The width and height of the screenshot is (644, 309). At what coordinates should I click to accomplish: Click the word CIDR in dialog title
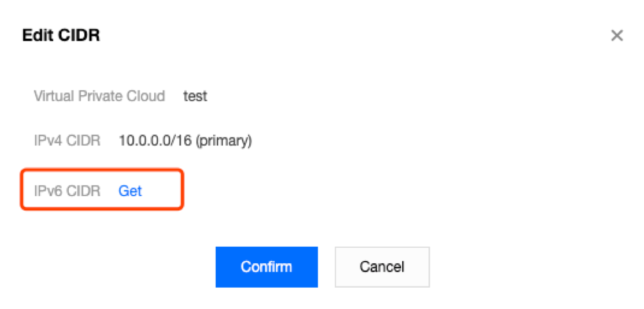coord(80,36)
